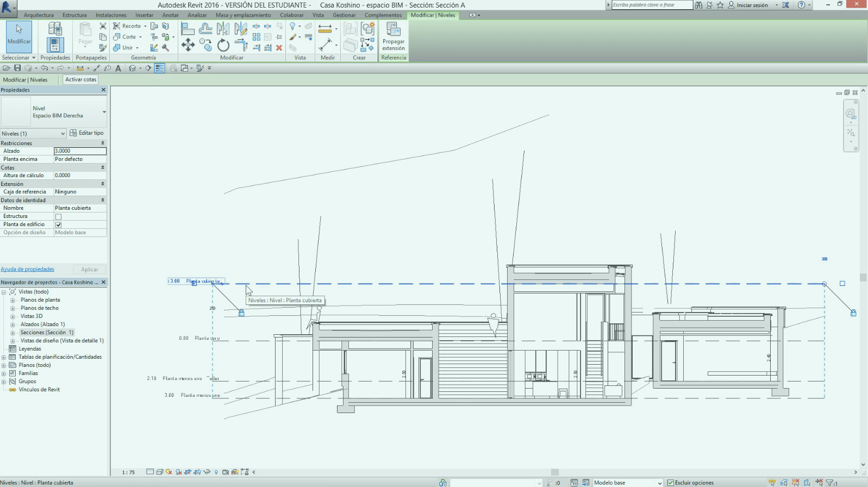
Task: Open the level type selector dropdown arrow
Action: [104, 112]
